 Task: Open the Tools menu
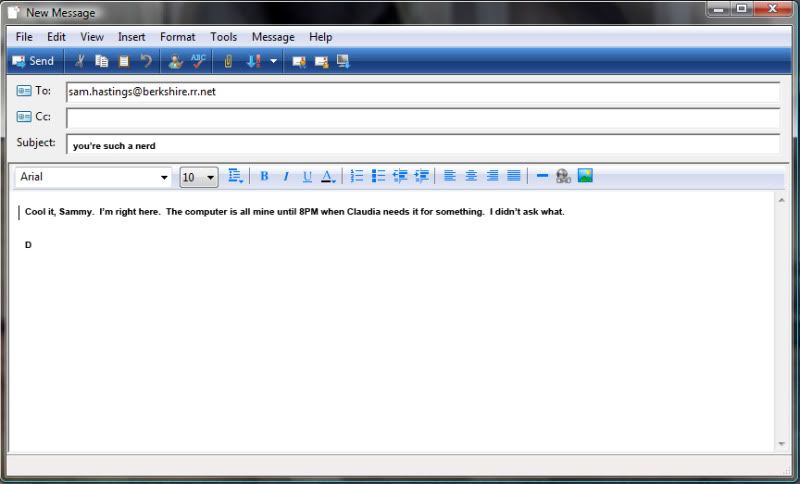(x=223, y=37)
